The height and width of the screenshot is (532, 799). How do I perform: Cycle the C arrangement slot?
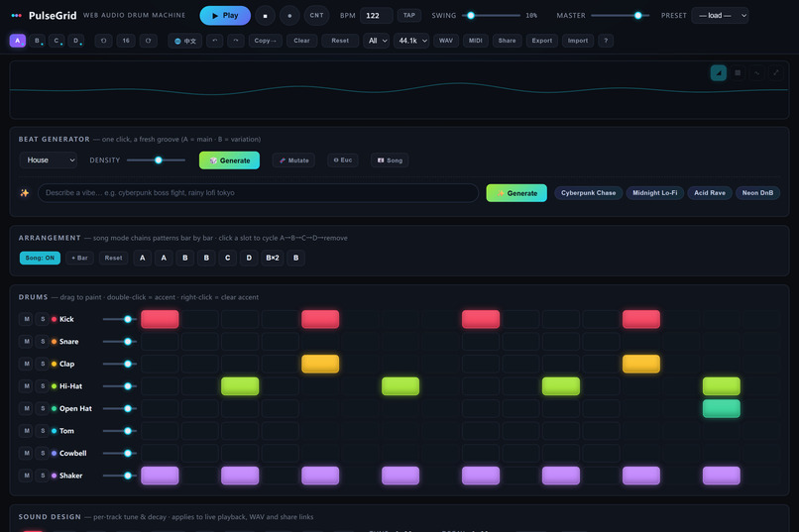pyautogui.click(x=228, y=258)
